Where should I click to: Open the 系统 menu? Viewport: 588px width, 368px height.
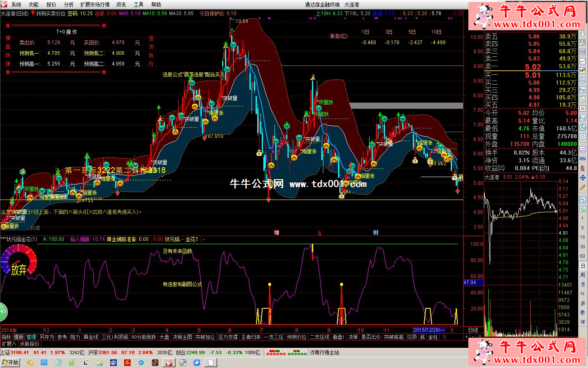[16, 4]
